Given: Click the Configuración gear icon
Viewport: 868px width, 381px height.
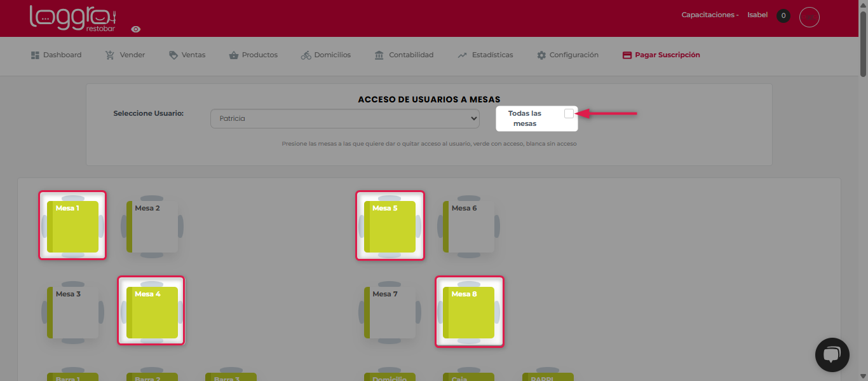Looking at the screenshot, I should [541, 55].
